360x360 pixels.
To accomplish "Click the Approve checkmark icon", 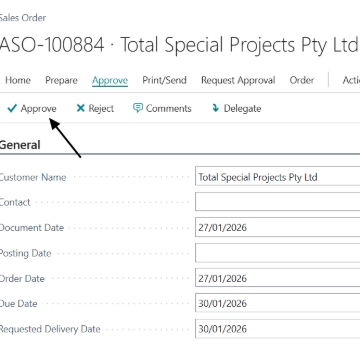I will click(12, 108).
